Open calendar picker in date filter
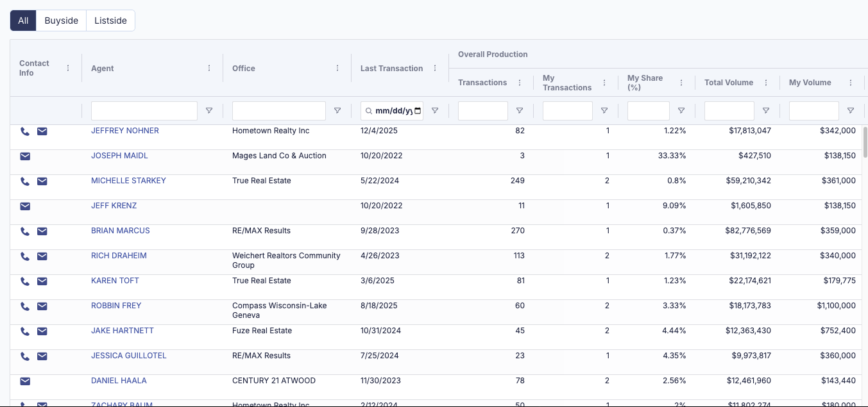Screen dimensions: 868x407 click(x=418, y=111)
